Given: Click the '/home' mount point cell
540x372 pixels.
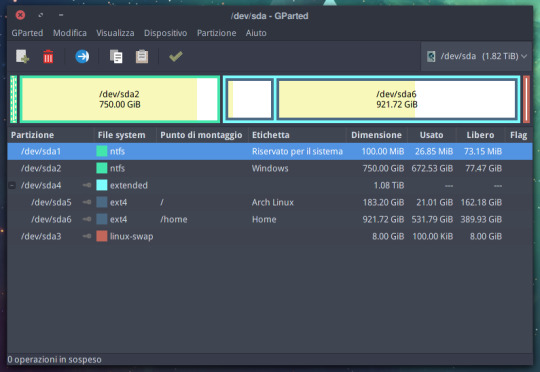Looking at the screenshot, I should point(174,219).
